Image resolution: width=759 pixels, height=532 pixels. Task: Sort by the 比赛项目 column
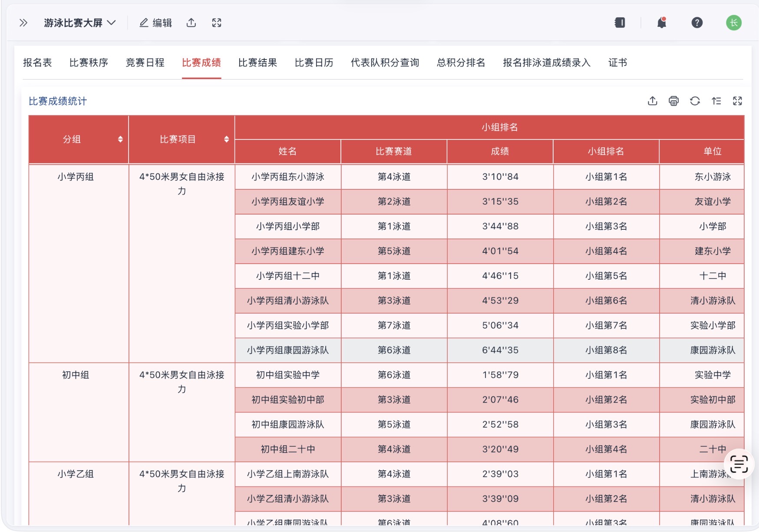(x=226, y=139)
